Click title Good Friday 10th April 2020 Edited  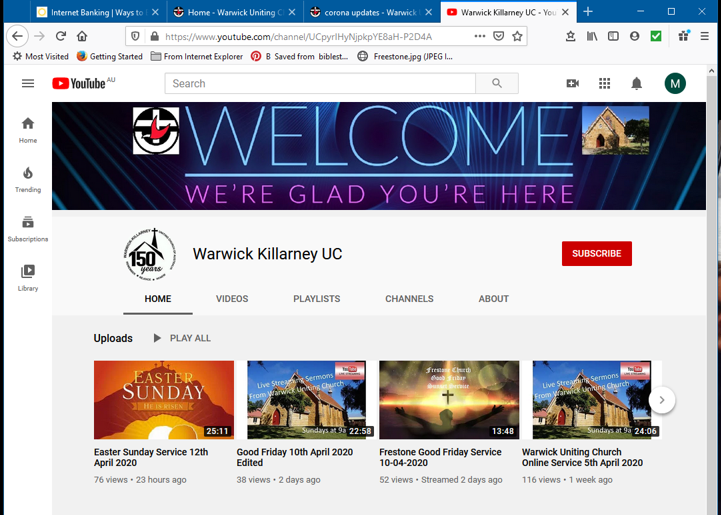click(295, 458)
